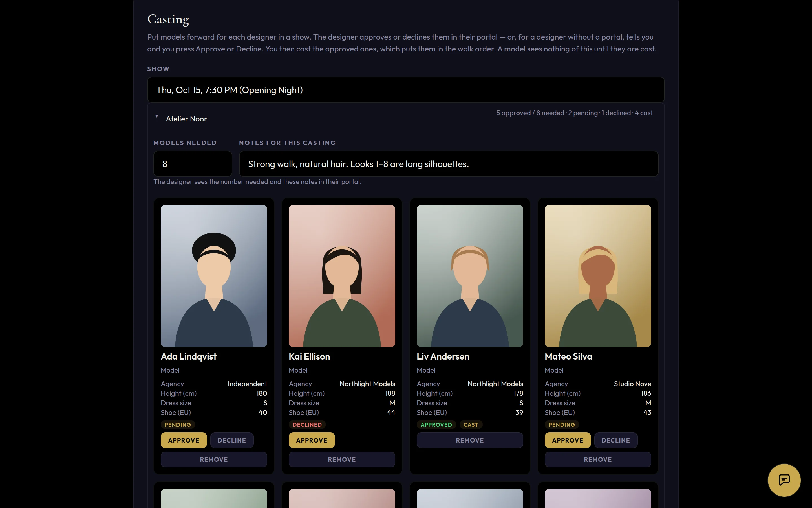The image size is (812, 508).
Task: Click the Mateo Silva name
Action: [x=568, y=356]
